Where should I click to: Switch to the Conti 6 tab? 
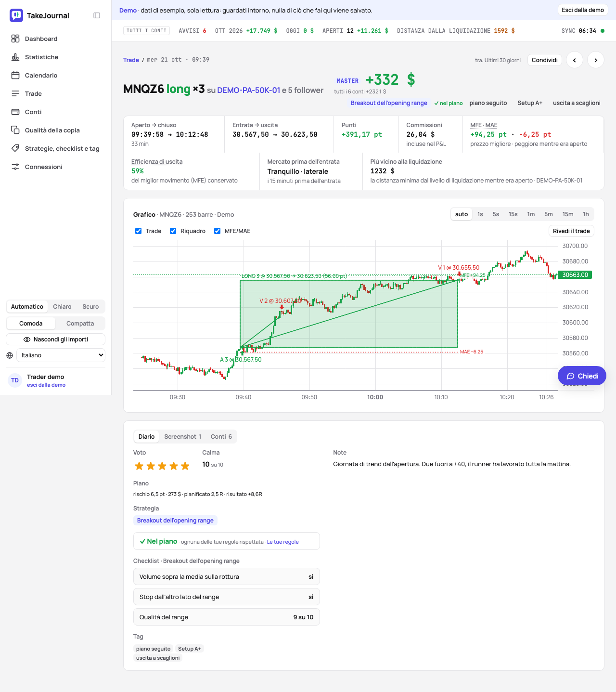pos(221,437)
